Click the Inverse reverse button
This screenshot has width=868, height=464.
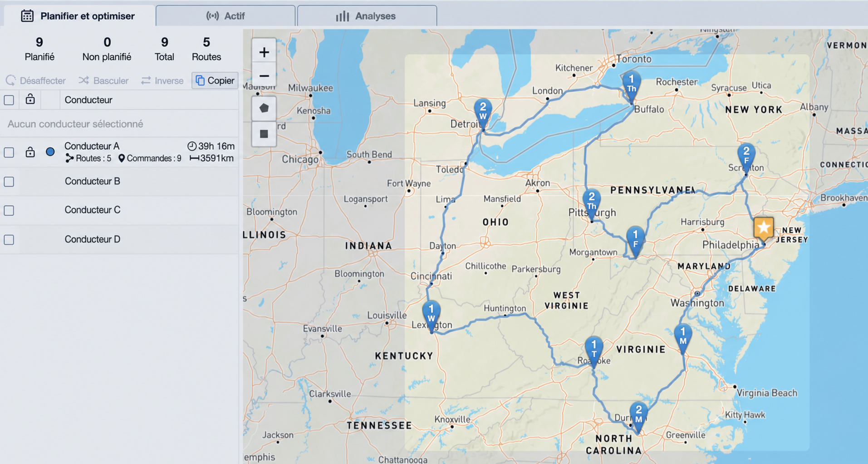click(x=162, y=80)
